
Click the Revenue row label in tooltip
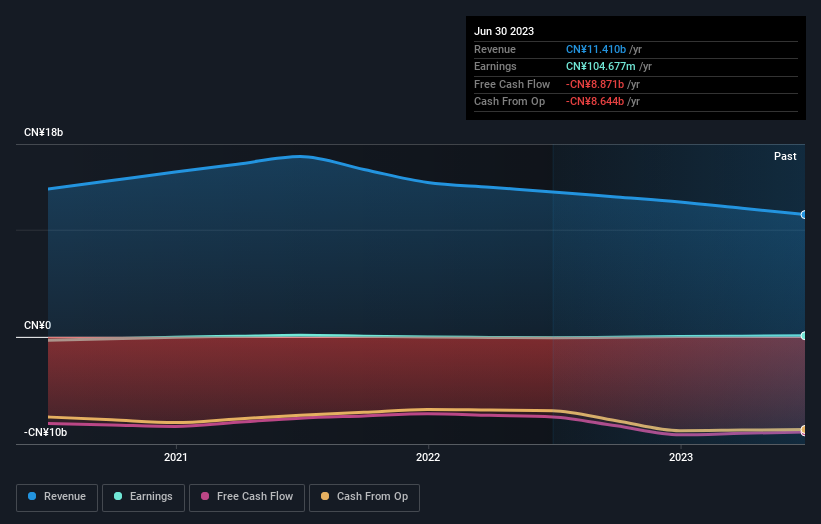(x=495, y=49)
